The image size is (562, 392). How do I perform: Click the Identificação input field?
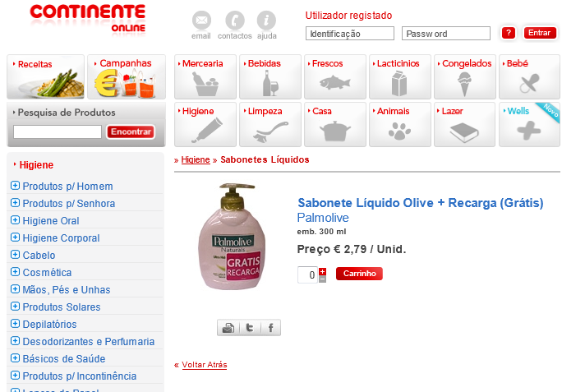tap(350, 34)
